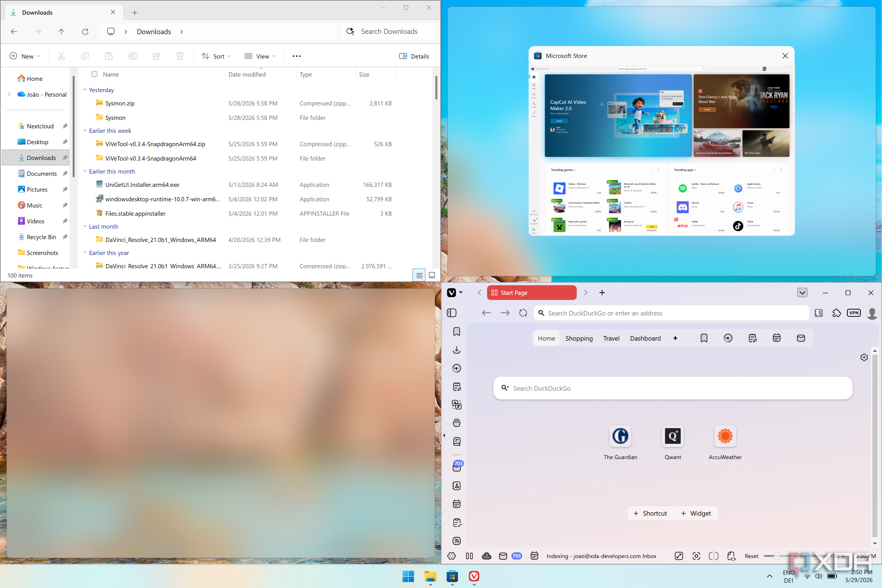882x588 pixels.
Task: Open the Translate panel icon
Action: 456,405
